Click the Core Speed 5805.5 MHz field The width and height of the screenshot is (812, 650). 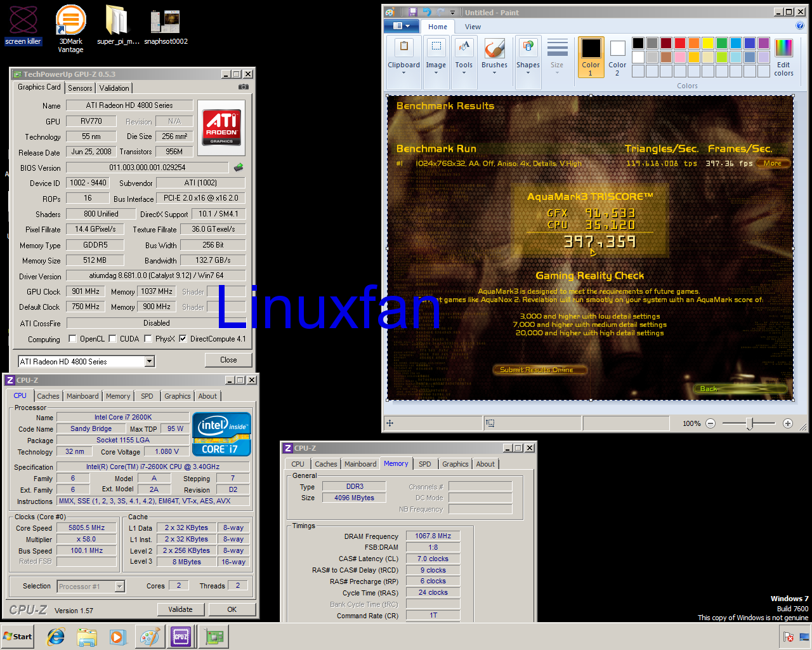point(86,527)
